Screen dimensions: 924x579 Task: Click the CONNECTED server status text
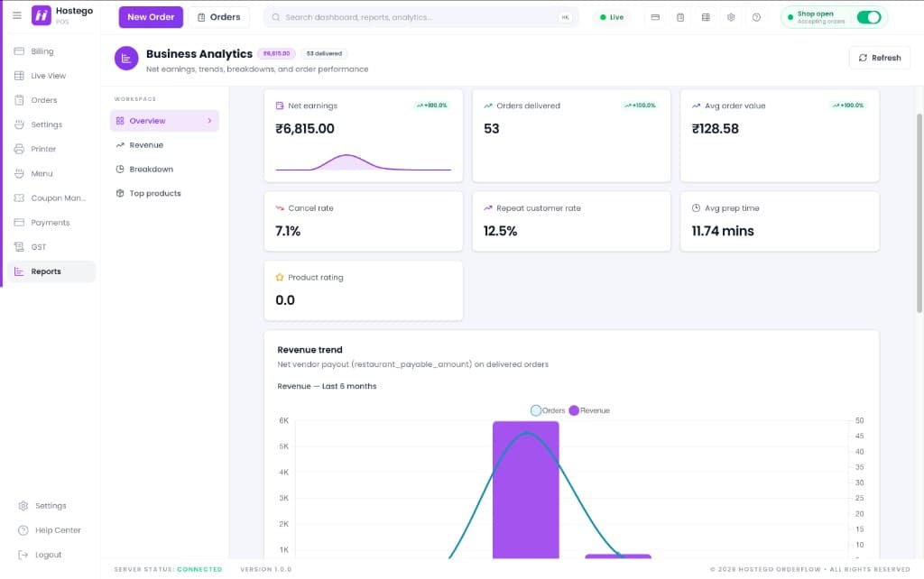[x=199, y=569]
